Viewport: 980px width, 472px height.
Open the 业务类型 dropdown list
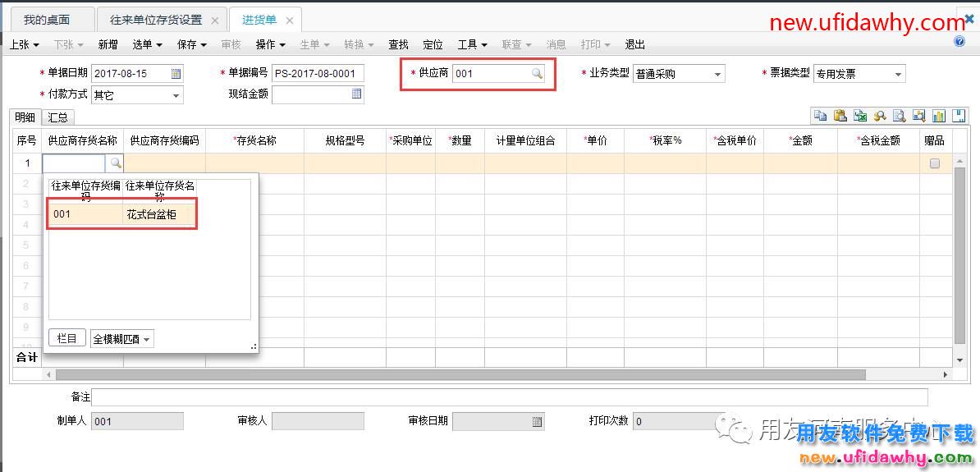pyautogui.click(x=717, y=75)
